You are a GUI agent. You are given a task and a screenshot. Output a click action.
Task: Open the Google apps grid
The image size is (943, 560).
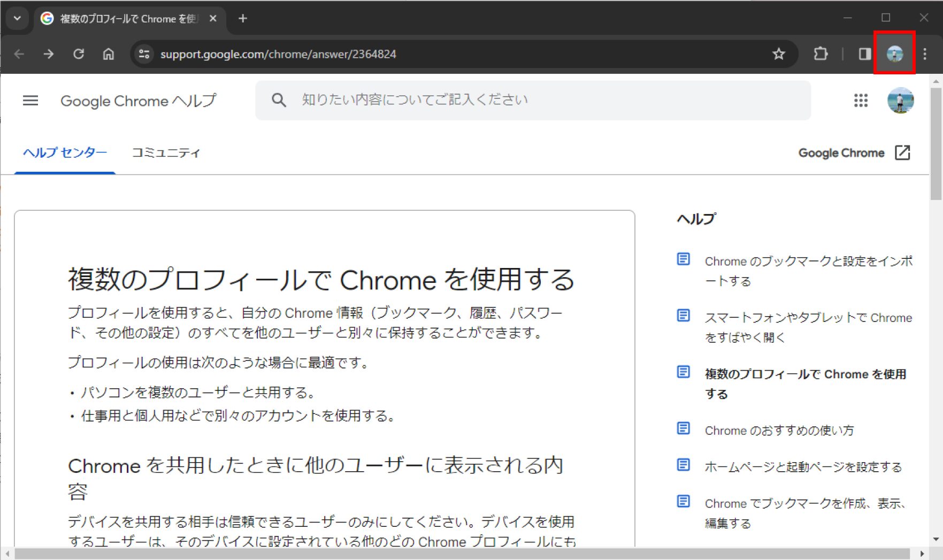tap(861, 100)
